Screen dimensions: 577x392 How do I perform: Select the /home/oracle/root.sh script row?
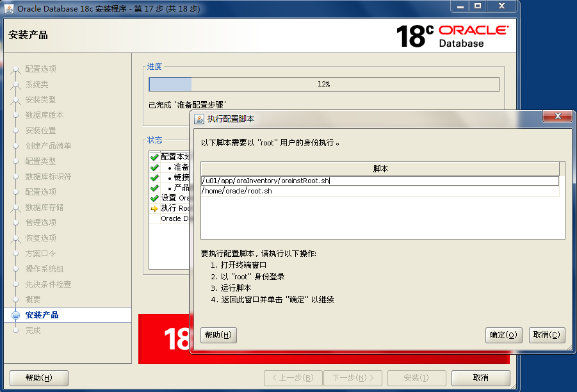click(x=380, y=191)
